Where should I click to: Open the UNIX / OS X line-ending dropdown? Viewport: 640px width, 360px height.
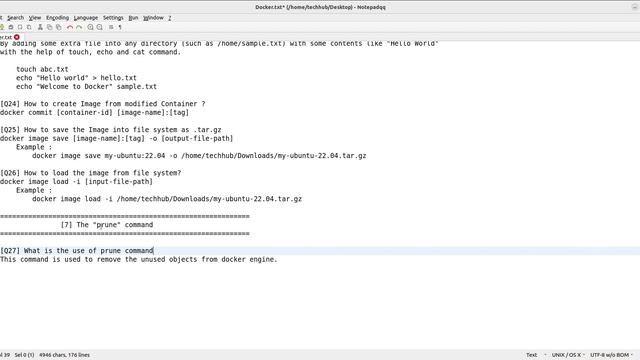(x=568, y=355)
